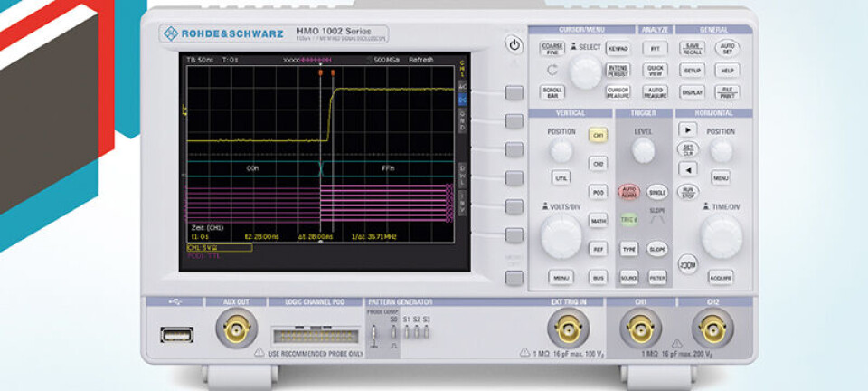Click the 'CH1: 5V' channel info box
Image resolution: width=868 pixels, height=391 pixels.
(219, 248)
